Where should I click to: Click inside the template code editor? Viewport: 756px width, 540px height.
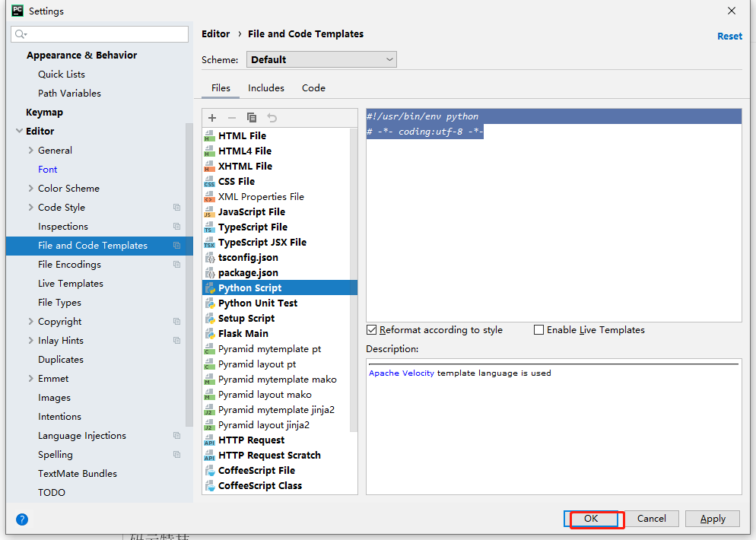click(554, 215)
